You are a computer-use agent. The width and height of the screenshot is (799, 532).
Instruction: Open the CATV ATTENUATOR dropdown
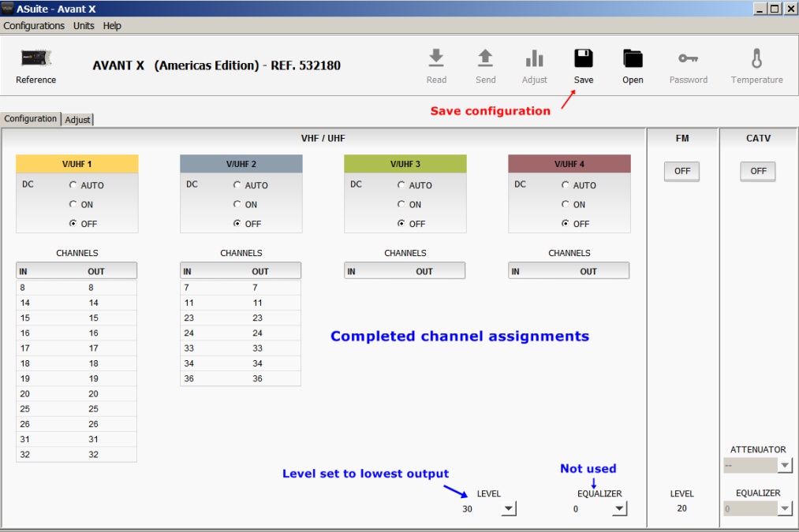pos(784,466)
